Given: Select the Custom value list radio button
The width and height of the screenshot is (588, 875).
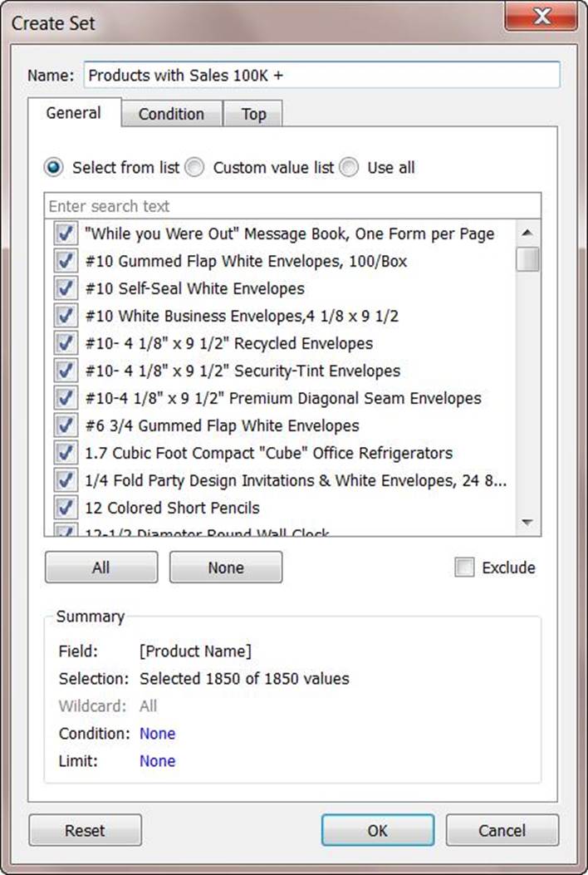Looking at the screenshot, I should pos(194,168).
